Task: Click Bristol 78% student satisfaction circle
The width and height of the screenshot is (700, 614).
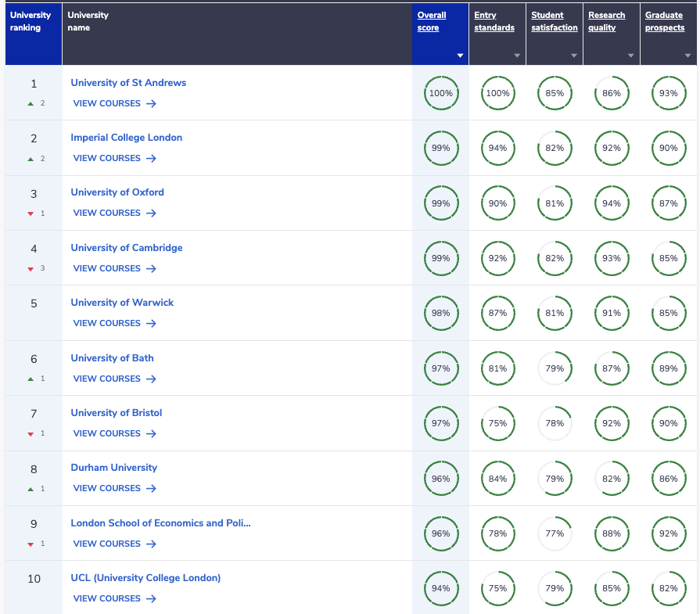Action: click(555, 423)
